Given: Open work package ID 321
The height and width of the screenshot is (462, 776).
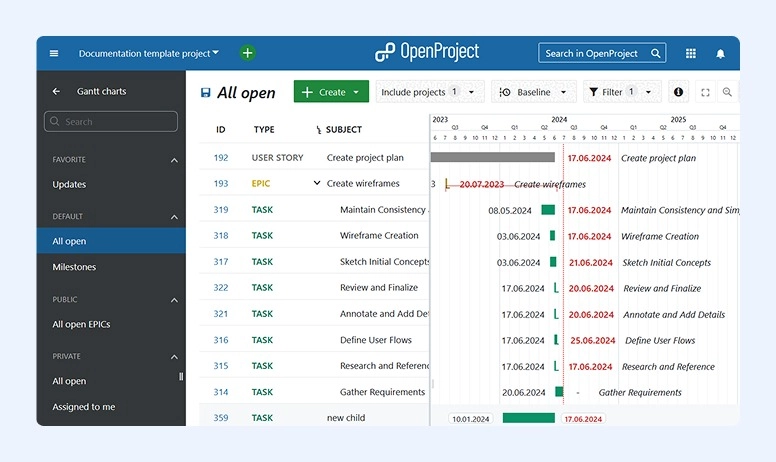Looking at the screenshot, I should (x=221, y=314).
